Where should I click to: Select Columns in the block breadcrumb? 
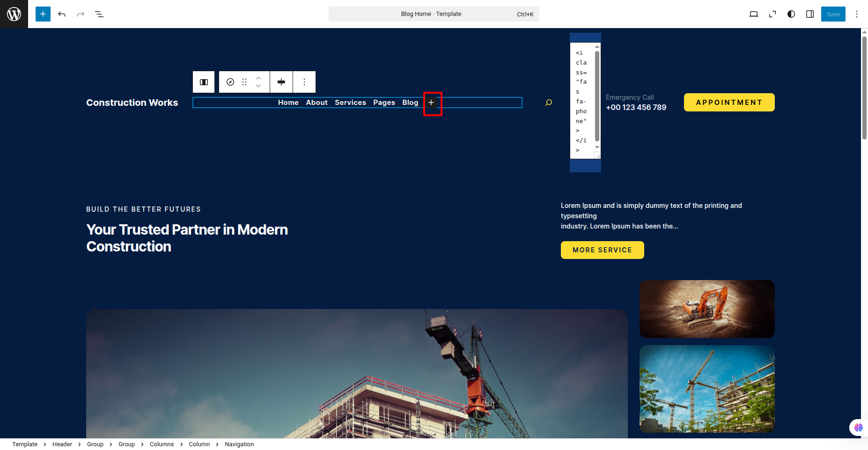162,444
